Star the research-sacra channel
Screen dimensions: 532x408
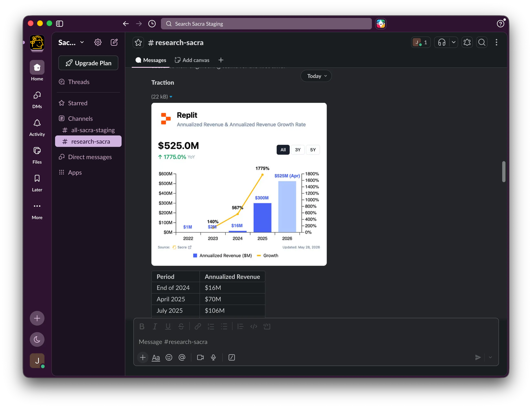tap(138, 42)
